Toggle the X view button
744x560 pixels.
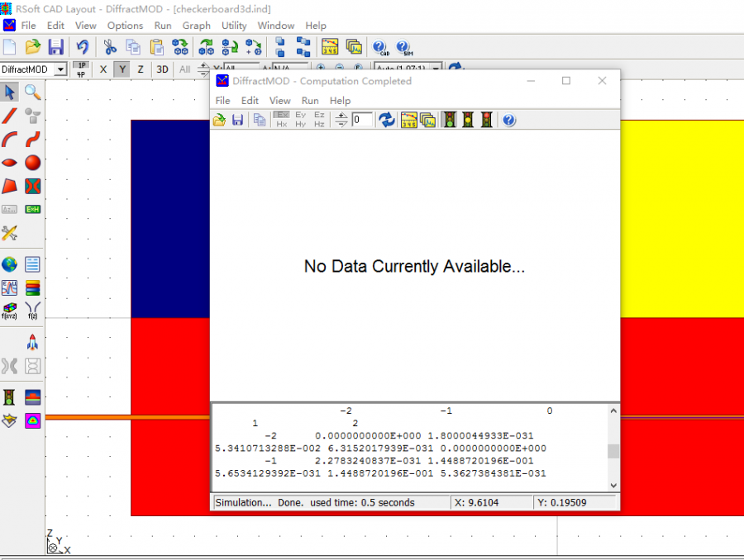pyautogui.click(x=103, y=69)
